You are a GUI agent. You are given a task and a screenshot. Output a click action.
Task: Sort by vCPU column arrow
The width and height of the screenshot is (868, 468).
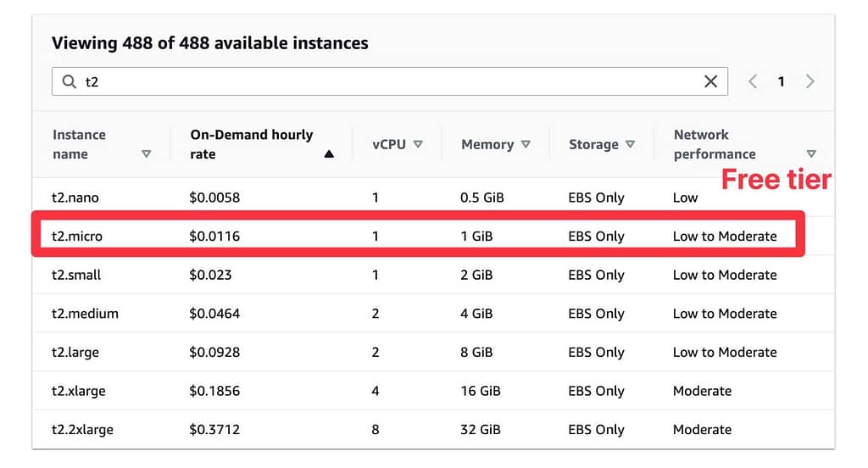tap(418, 144)
